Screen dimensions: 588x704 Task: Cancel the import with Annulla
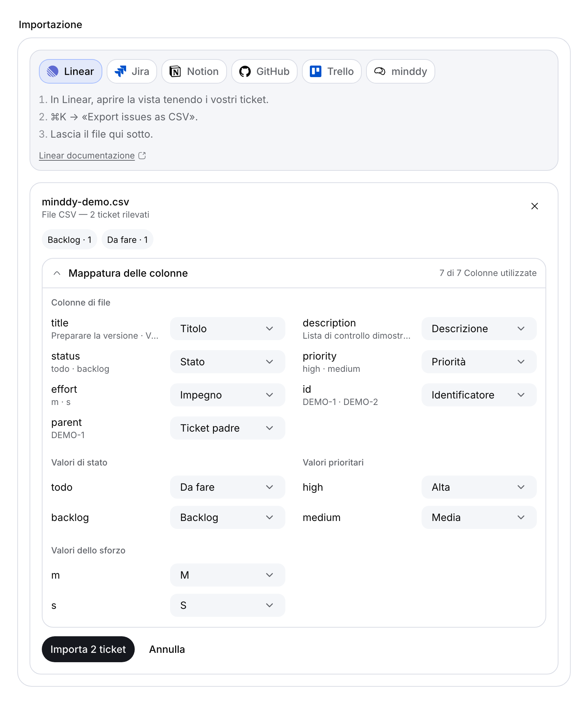(x=167, y=649)
